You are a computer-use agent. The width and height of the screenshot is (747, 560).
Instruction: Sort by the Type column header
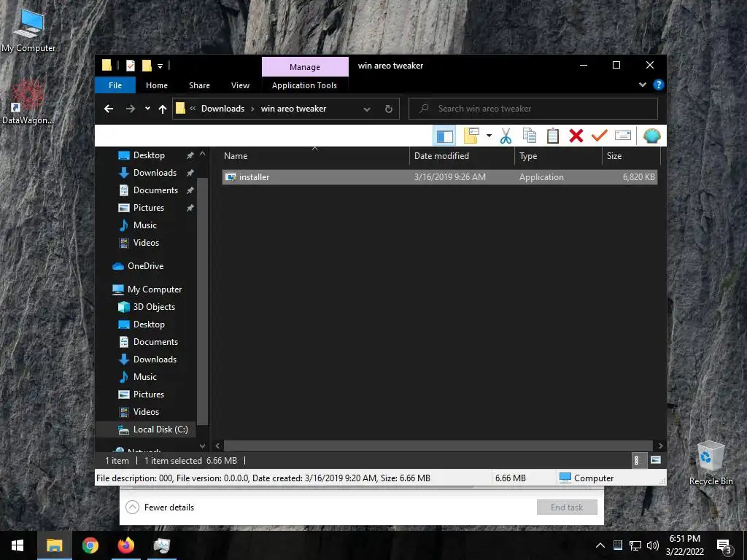(558, 156)
